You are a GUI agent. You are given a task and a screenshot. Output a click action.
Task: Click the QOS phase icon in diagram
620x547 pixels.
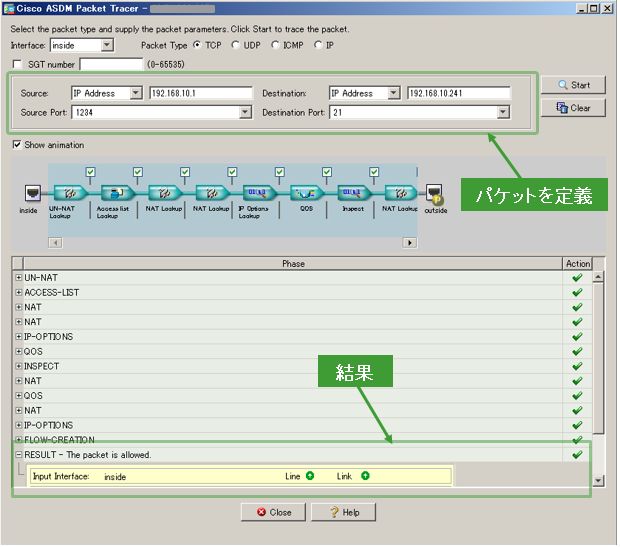point(307,193)
